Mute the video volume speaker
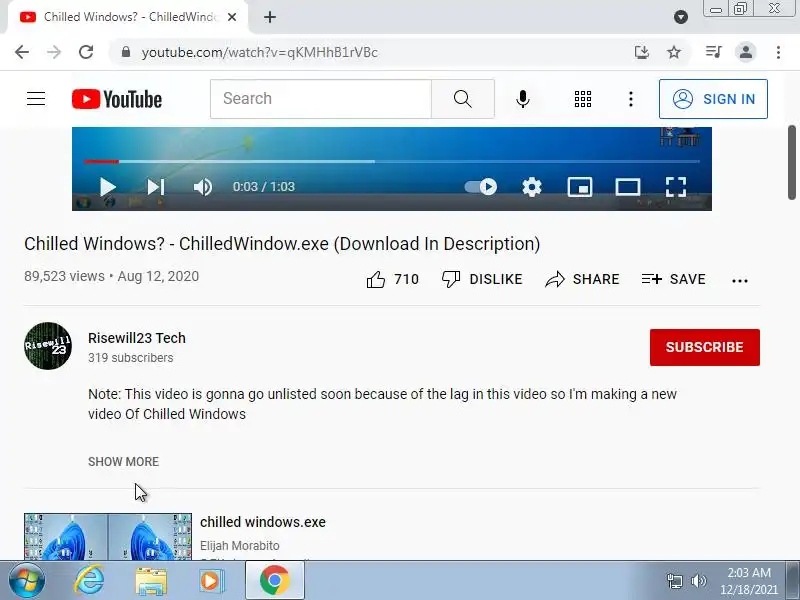Image resolution: width=800 pixels, height=600 pixels. click(x=203, y=187)
